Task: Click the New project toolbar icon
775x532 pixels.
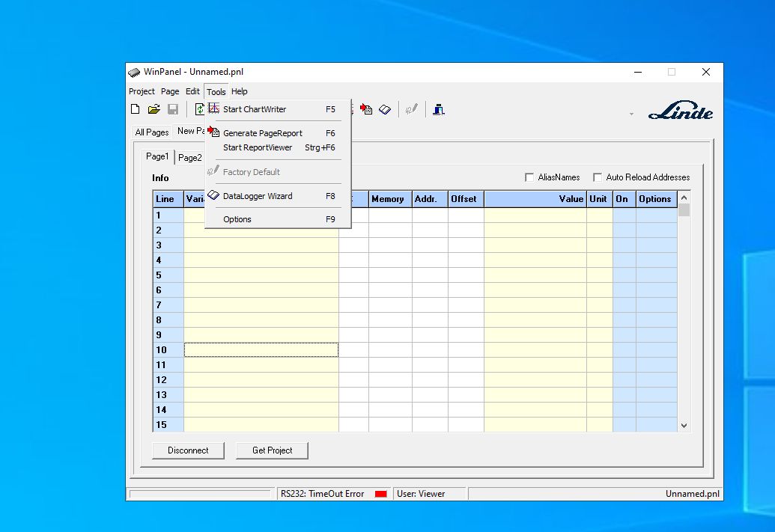Action: pyautogui.click(x=135, y=109)
